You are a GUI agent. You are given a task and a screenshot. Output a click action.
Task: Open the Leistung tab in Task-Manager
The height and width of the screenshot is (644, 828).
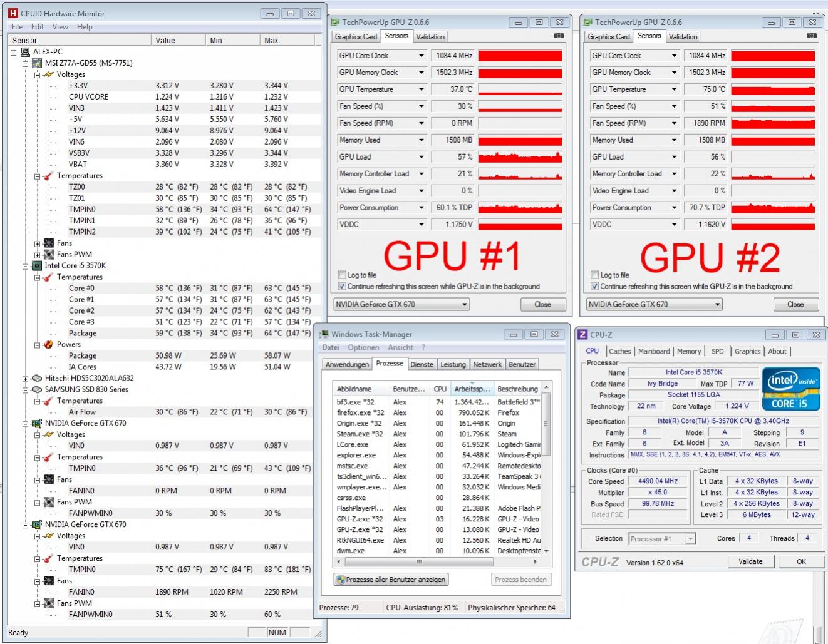click(x=453, y=364)
